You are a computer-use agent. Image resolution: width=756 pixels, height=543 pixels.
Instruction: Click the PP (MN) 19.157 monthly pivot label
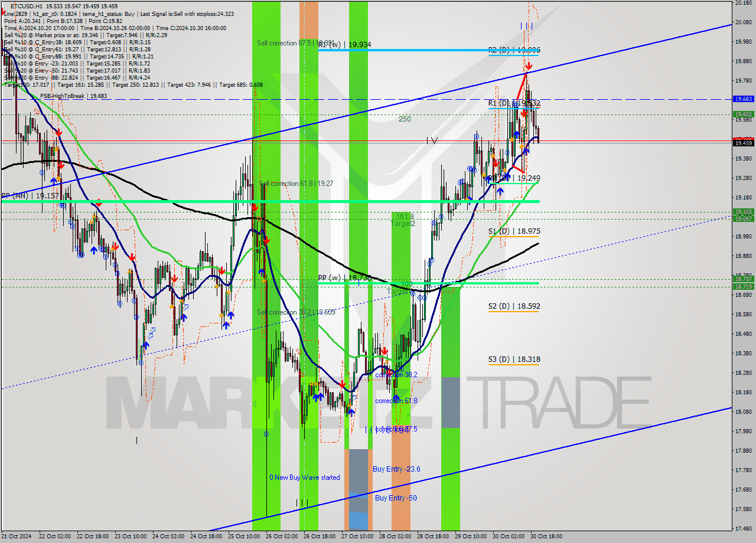coord(30,195)
